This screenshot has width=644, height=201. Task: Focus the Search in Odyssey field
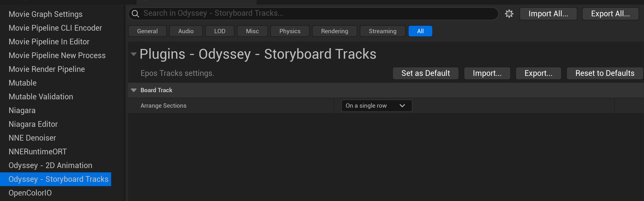click(x=313, y=14)
